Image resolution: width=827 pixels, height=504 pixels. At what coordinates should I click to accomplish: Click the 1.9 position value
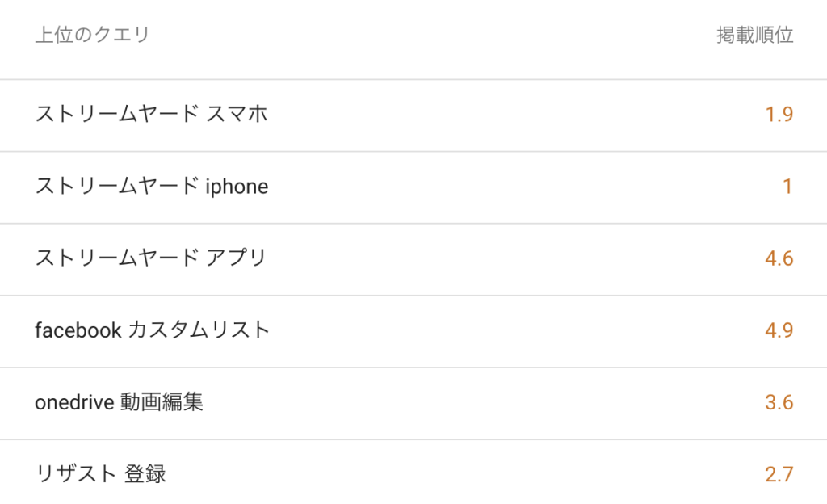click(779, 115)
